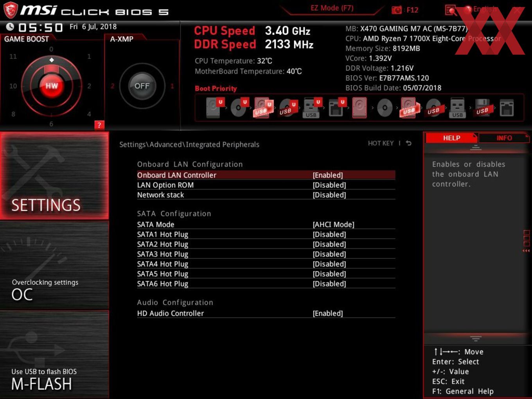Click the BIOS Ver: E7B77AMS.120 text
This screenshot has width=532, height=399.
point(387,78)
